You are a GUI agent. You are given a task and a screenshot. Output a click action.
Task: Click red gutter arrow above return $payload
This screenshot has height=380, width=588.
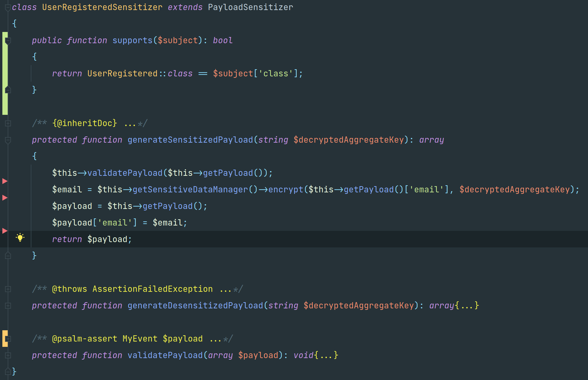click(x=5, y=231)
